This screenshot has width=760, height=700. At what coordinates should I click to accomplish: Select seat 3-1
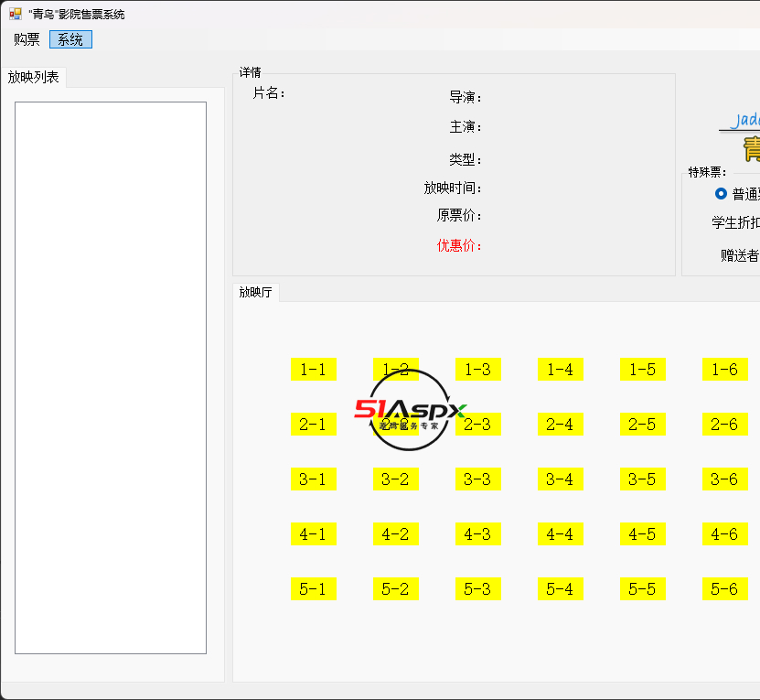point(314,479)
